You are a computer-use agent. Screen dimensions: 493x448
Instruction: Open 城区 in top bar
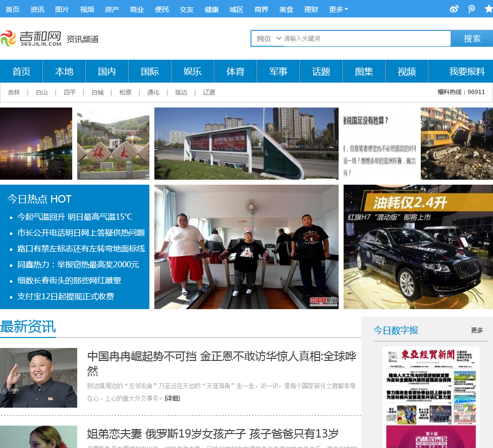[237, 9]
